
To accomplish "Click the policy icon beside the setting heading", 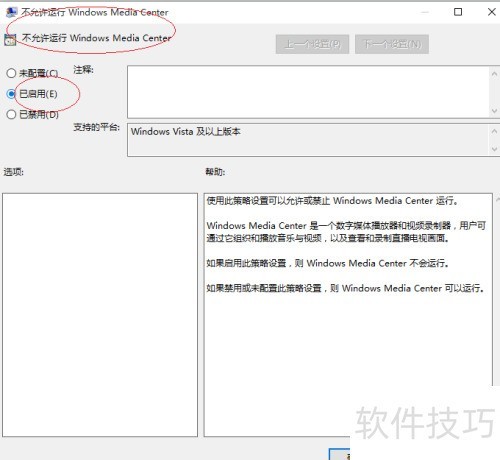I will coord(10,40).
